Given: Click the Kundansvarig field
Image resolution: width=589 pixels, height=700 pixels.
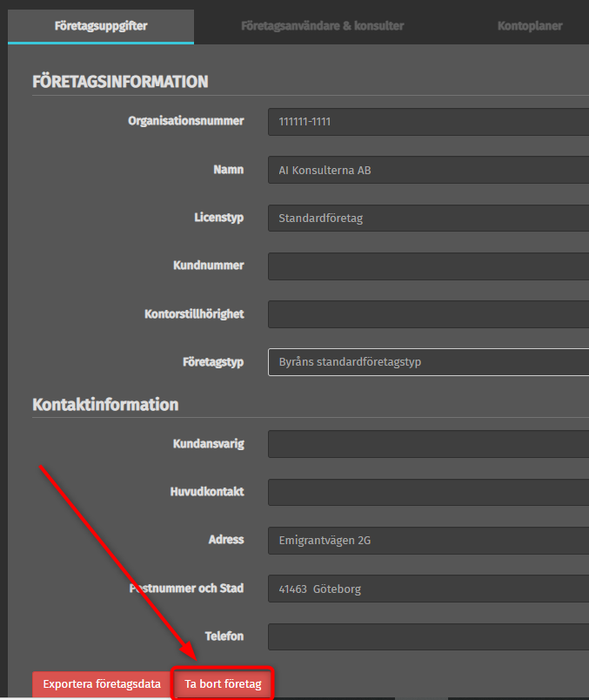Looking at the screenshot, I should coord(428,444).
